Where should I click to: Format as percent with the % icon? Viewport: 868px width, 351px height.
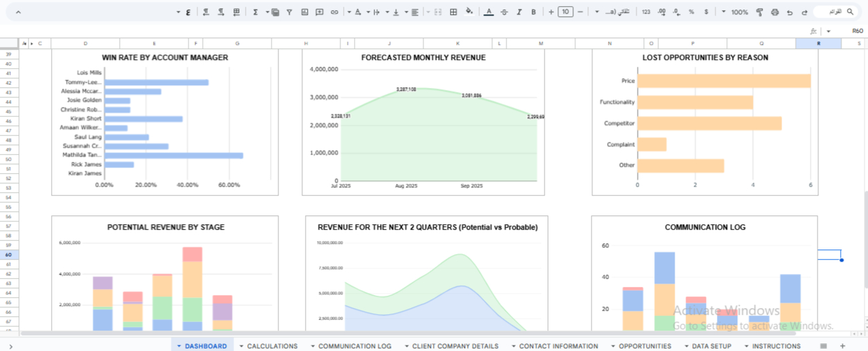[692, 12]
